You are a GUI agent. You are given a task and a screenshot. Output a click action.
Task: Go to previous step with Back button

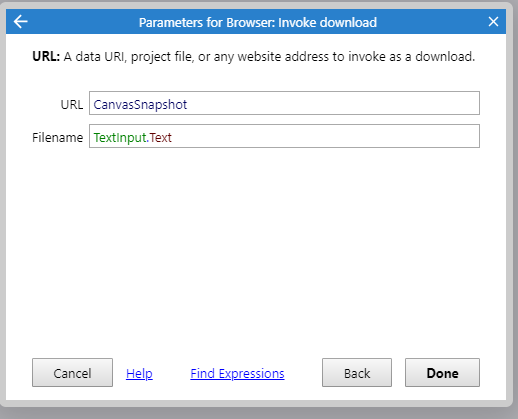pos(357,373)
